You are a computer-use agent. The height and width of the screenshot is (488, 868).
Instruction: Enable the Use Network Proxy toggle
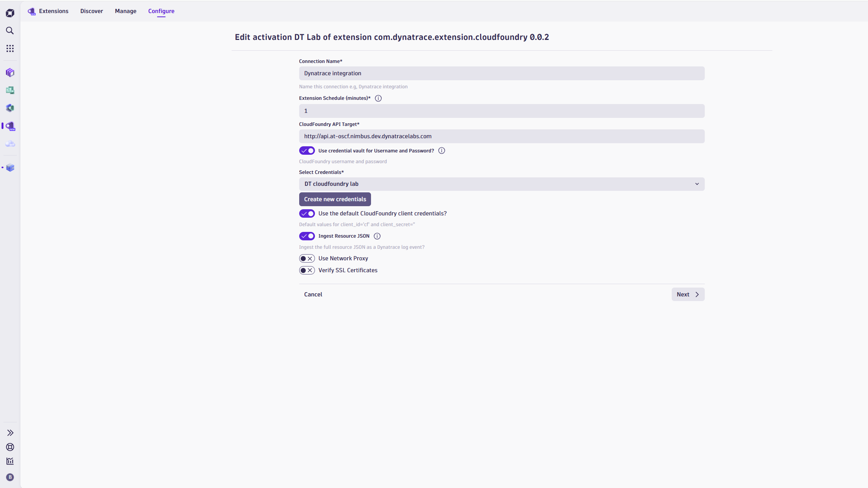[307, 258]
